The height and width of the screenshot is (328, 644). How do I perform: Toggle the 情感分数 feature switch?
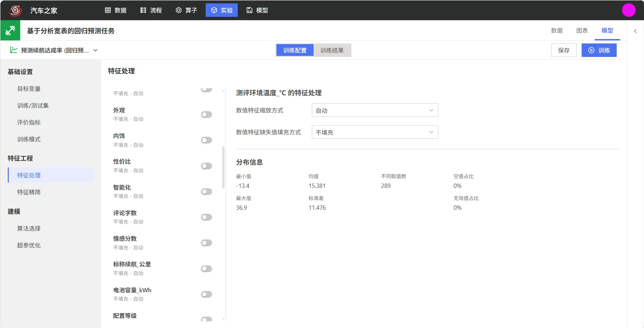click(206, 243)
